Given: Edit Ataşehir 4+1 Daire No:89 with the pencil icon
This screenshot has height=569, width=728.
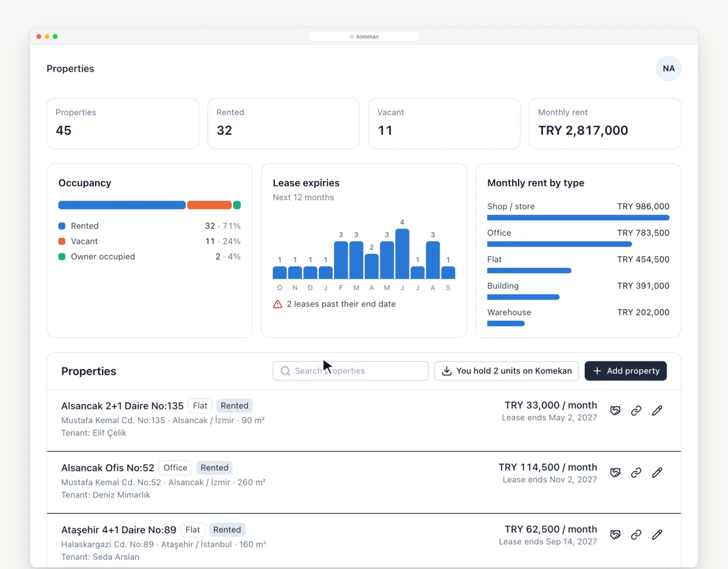Looking at the screenshot, I should pos(657,535).
